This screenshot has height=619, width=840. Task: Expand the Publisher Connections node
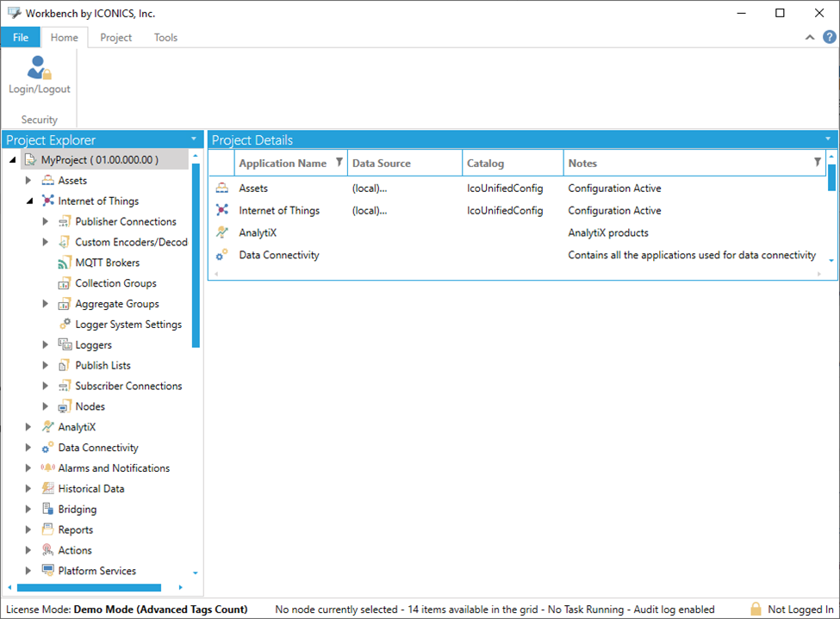click(46, 222)
